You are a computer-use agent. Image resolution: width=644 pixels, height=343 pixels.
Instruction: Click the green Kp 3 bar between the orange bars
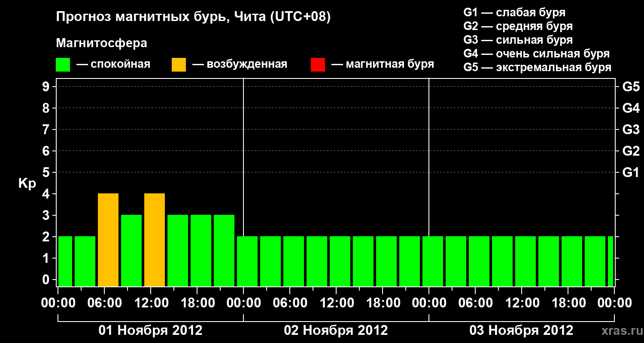click(x=131, y=251)
